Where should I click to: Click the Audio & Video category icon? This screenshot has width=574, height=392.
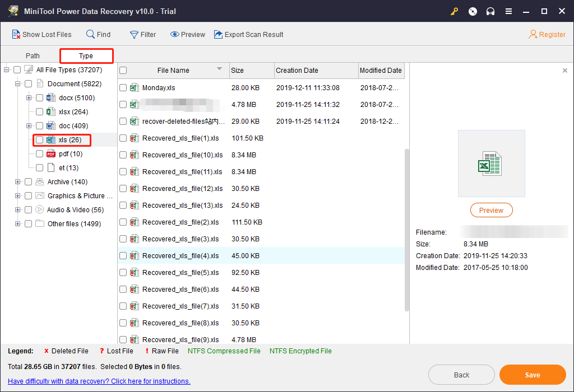tap(40, 209)
